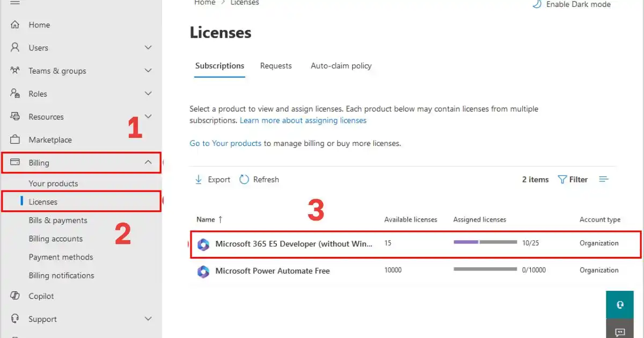Click the available licenses value 10000
644x338 pixels.
click(x=393, y=270)
